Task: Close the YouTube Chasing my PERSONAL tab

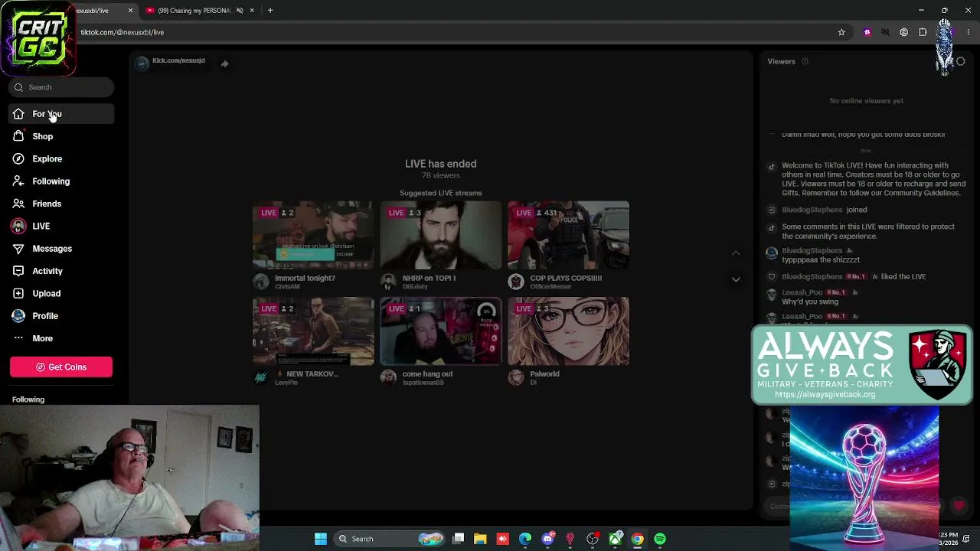Action: click(252, 11)
